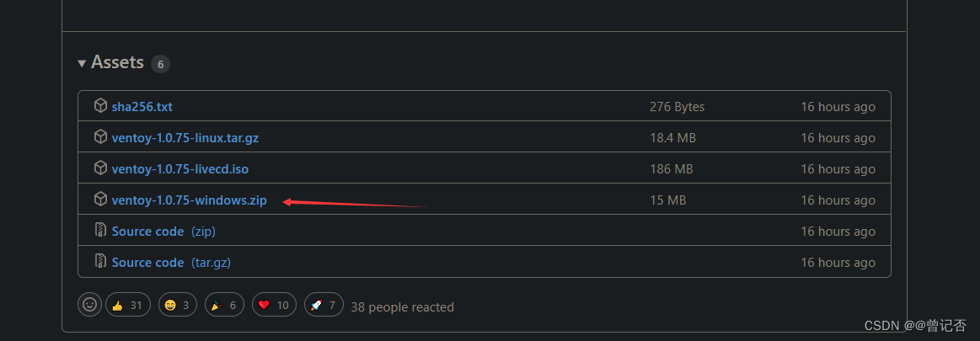Screen dimensions: 980x341
Task: Toggle the thumbs up reaction with 31
Action: 128,305
